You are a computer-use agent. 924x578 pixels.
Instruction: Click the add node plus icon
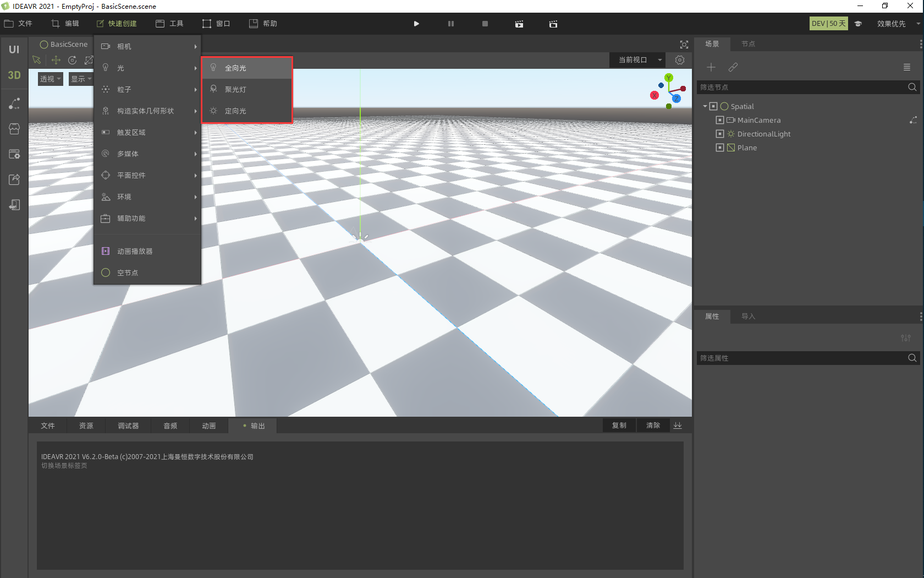click(711, 67)
